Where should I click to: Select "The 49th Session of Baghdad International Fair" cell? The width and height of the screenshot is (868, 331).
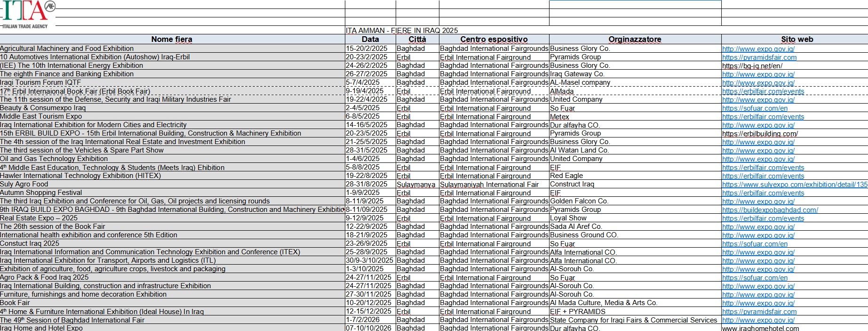tap(172, 320)
